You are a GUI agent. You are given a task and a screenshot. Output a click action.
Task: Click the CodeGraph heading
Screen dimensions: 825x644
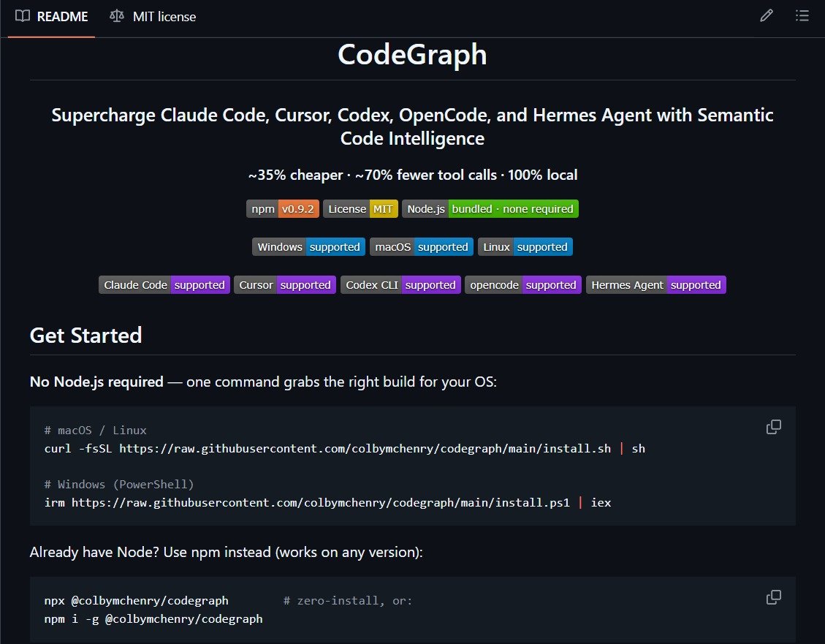(x=412, y=55)
